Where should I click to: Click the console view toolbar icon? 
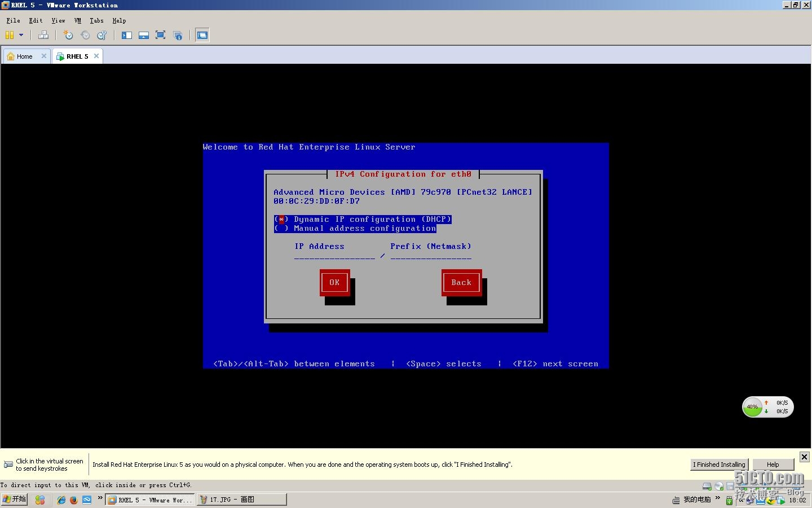point(202,35)
